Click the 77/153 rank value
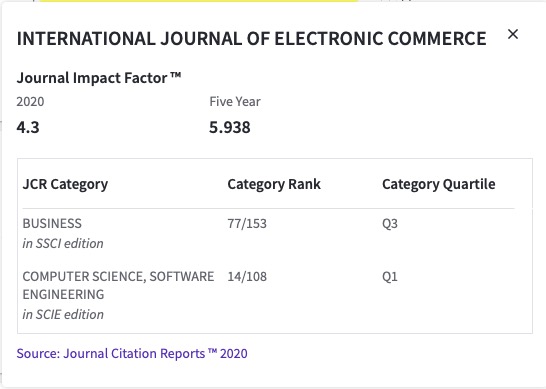This screenshot has height=389, width=546. tap(247, 224)
